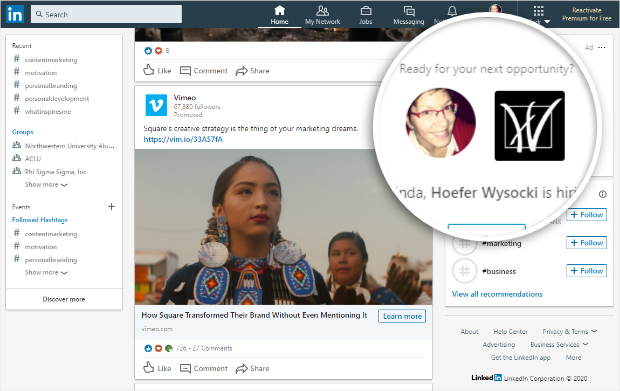The width and height of the screenshot is (620, 391).
Task: Open the Notifications bell icon
Action: click(x=452, y=11)
